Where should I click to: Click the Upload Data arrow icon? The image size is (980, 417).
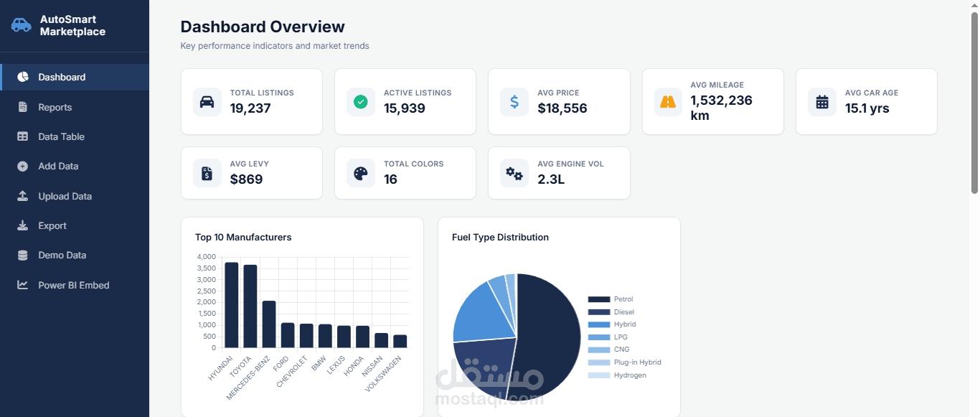[x=23, y=196]
